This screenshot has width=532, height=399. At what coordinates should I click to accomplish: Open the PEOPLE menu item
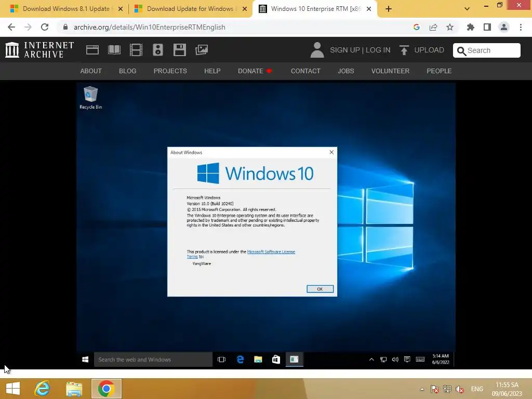point(439,71)
